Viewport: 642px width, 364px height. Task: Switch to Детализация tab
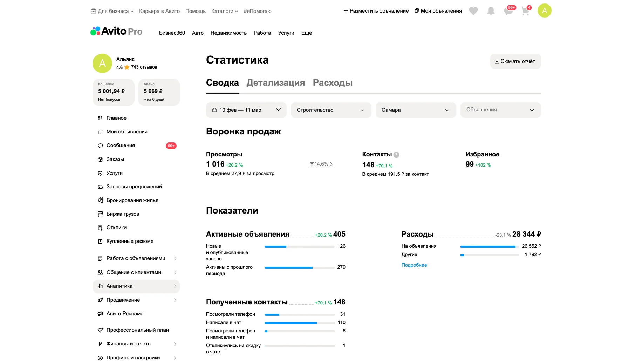click(276, 83)
